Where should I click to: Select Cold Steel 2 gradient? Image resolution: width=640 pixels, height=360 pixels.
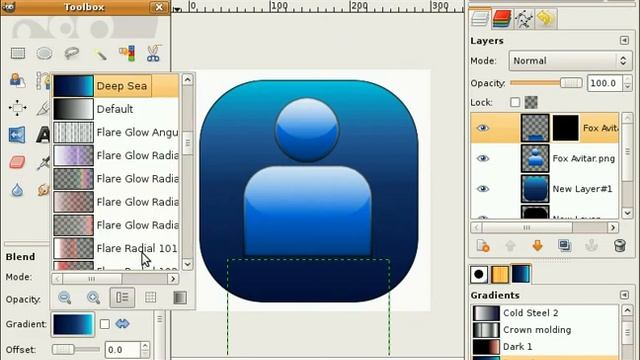point(545,313)
